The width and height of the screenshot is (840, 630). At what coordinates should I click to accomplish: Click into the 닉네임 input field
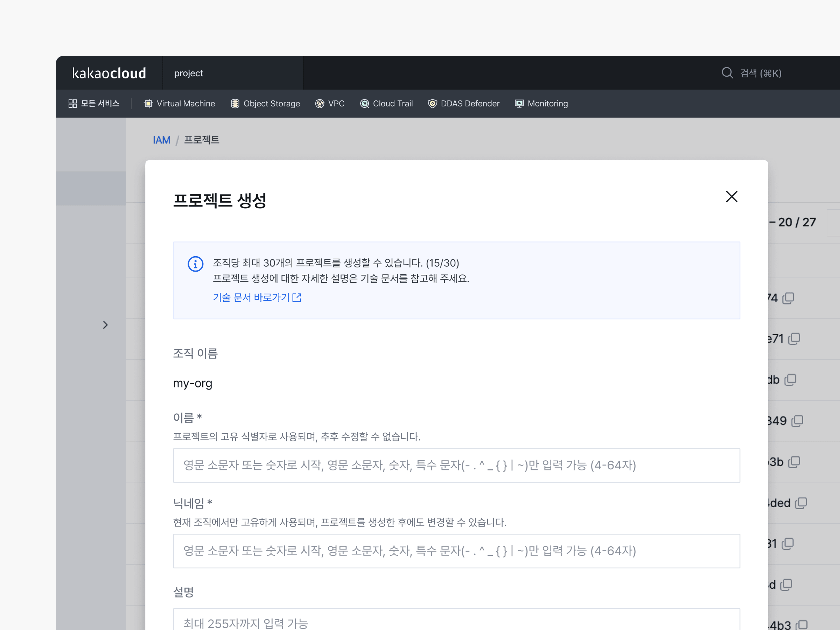pos(456,551)
